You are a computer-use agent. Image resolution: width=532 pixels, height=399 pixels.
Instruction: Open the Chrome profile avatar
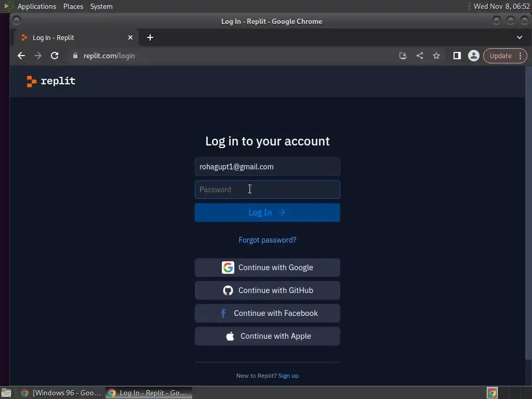pyautogui.click(x=474, y=56)
